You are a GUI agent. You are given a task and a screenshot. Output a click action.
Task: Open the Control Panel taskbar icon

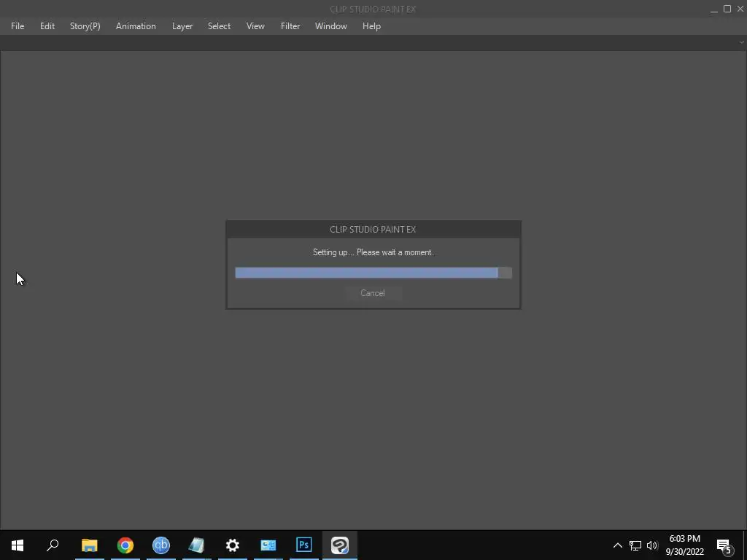(268, 545)
